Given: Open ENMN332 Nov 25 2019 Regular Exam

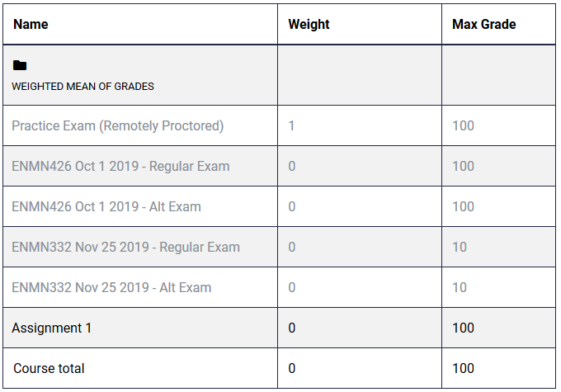Looking at the screenshot, I should click(x=125, y=247).
